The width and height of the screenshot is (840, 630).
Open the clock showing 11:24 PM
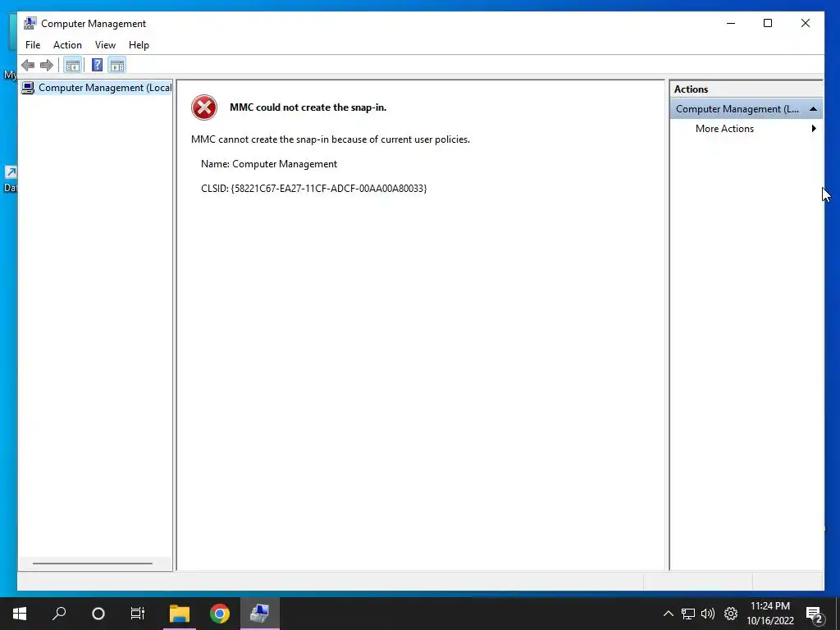coord(770,614)
